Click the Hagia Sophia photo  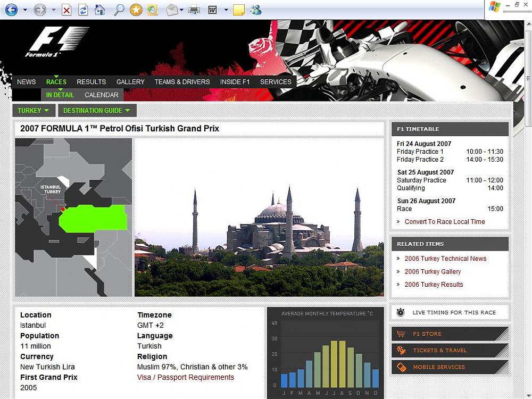click(259, 218)
